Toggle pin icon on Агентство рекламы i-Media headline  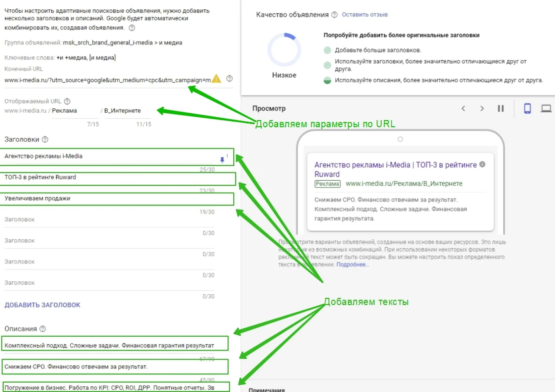click(x=222, y=160)
